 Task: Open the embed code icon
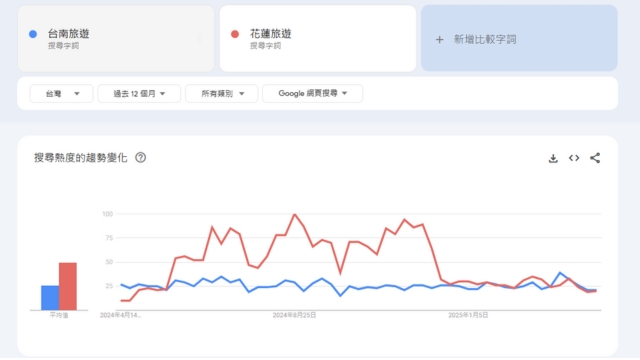point(574,158)
